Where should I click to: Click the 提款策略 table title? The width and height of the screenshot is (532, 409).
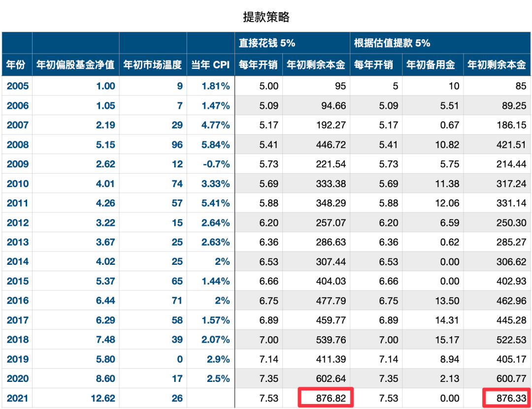(266, 17)
